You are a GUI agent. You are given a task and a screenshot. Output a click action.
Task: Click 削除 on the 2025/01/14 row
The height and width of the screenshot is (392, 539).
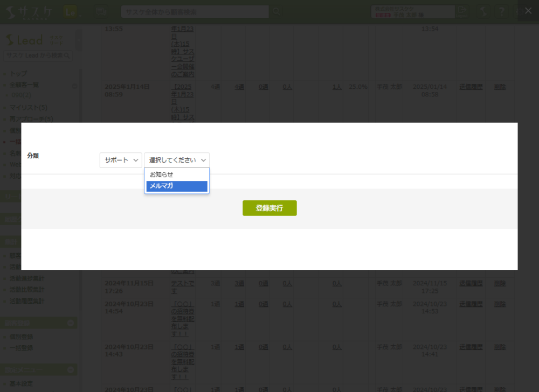[x=500, y=87]
